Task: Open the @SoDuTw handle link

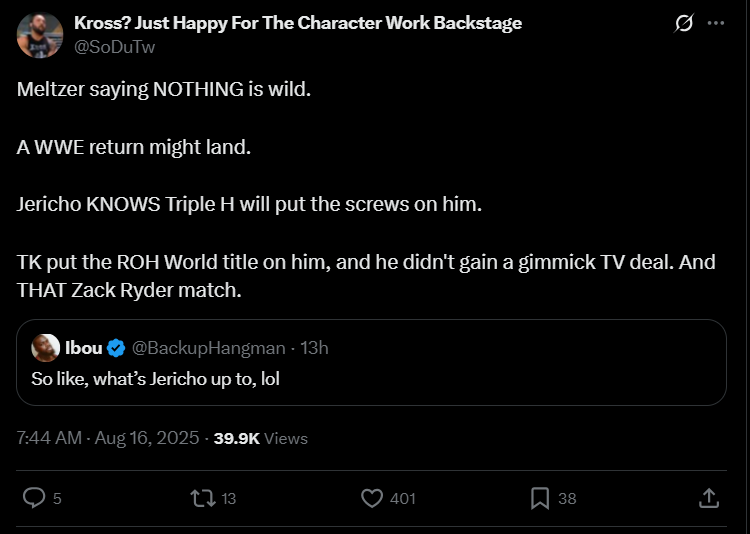Action: click(x=115, y=46)
